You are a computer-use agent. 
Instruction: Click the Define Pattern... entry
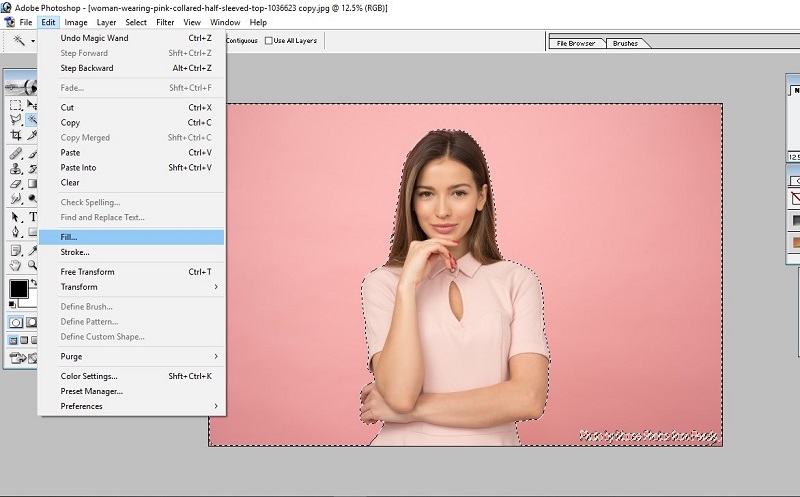(x=131, y=321)
